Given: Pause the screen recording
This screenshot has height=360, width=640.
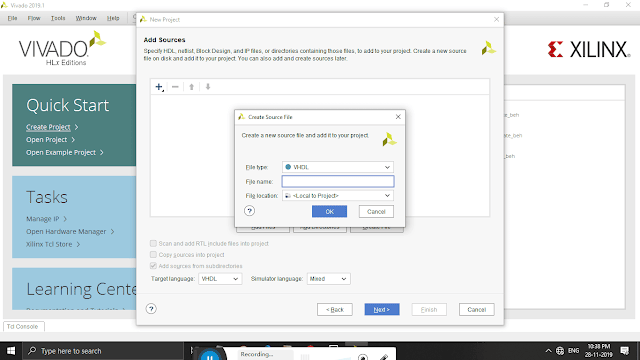Looking at the screenshot, I should [210, 356].
